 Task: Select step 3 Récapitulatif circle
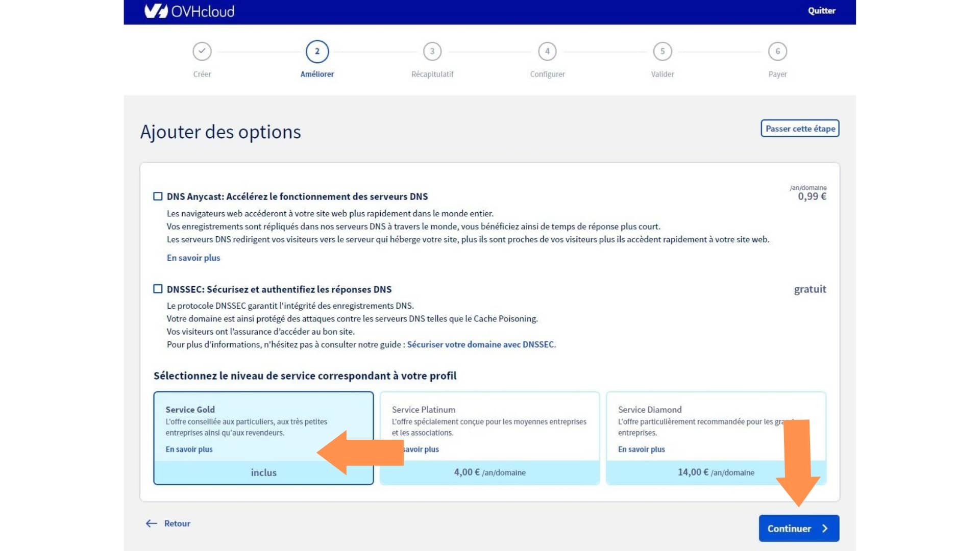432,51
